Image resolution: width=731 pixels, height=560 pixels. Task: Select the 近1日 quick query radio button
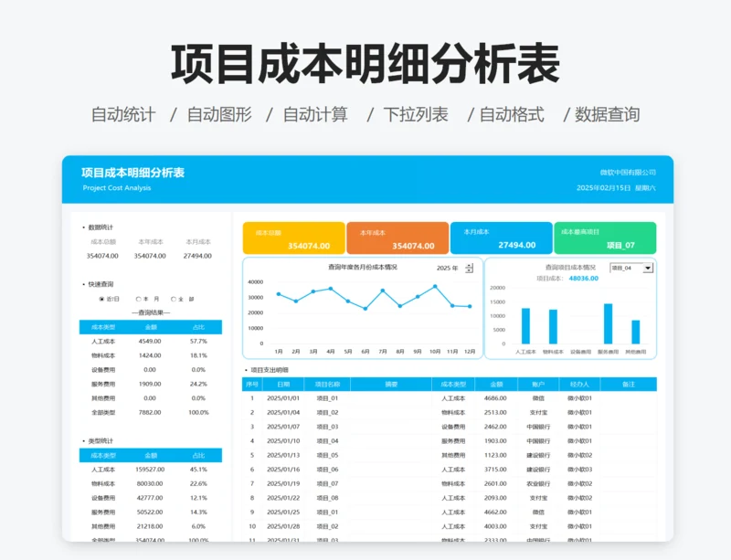click(101, 299)
